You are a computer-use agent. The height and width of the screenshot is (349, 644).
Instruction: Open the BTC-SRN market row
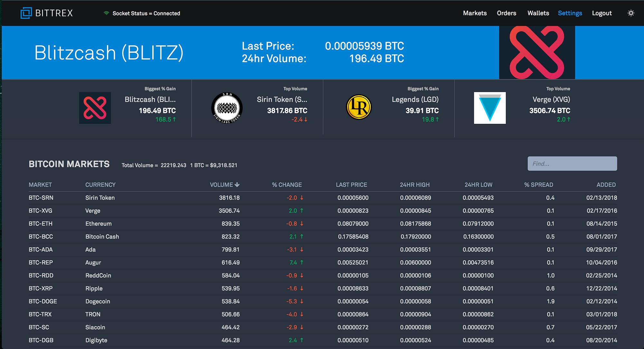[x=323, y=198]
